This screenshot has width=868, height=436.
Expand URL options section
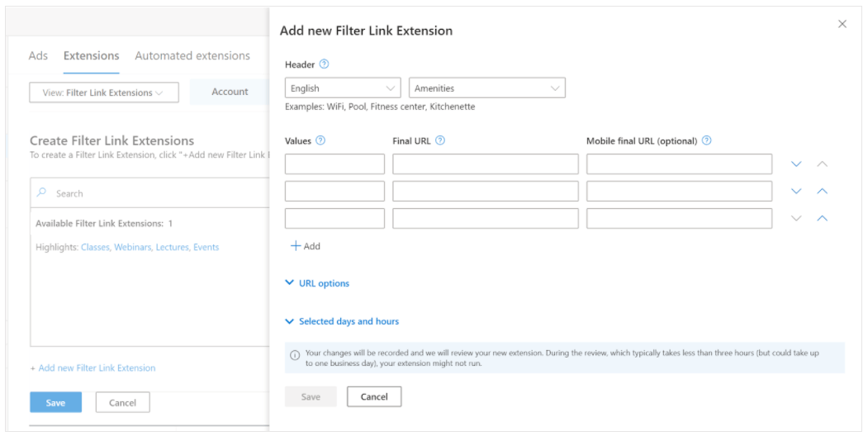(x=317, y=282)
